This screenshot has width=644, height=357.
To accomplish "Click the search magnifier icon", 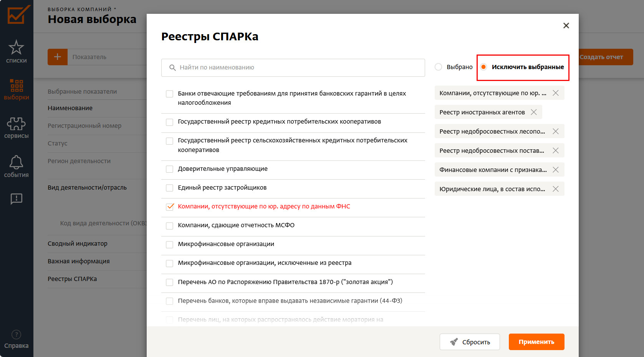I will tap(172, 68).
